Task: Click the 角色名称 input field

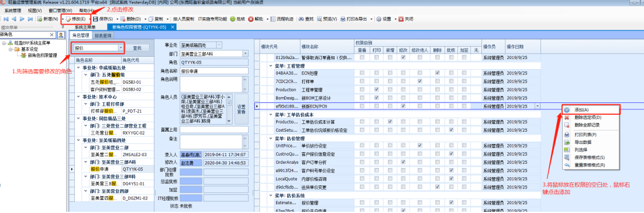Action: [x=215, y=71]
